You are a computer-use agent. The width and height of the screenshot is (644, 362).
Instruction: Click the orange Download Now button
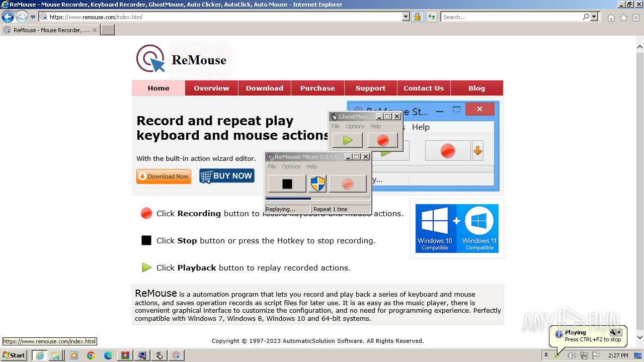[164, 176]
